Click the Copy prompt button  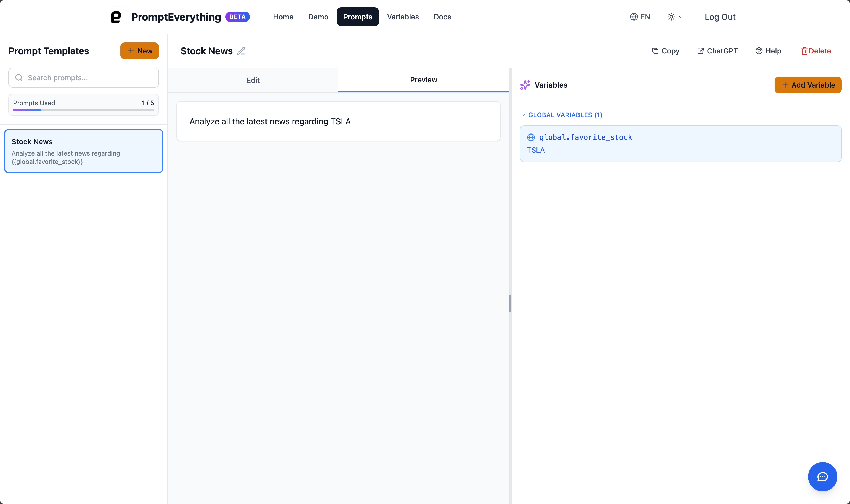[x=666, y=51]
